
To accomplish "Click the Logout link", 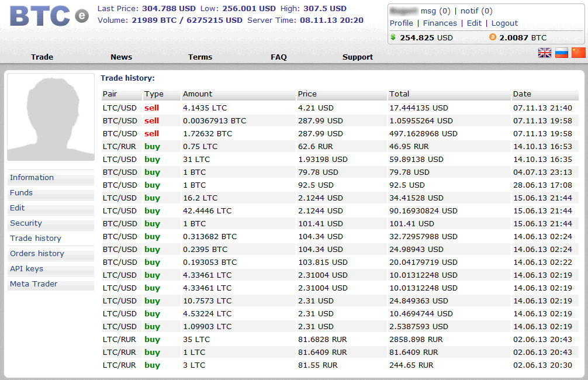I will click(x=504, y=23).
